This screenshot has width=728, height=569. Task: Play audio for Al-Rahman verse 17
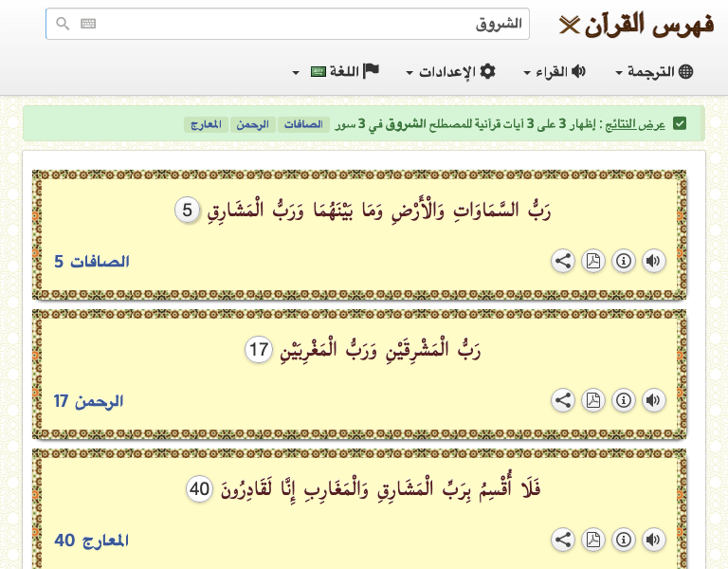coord(653,400)
